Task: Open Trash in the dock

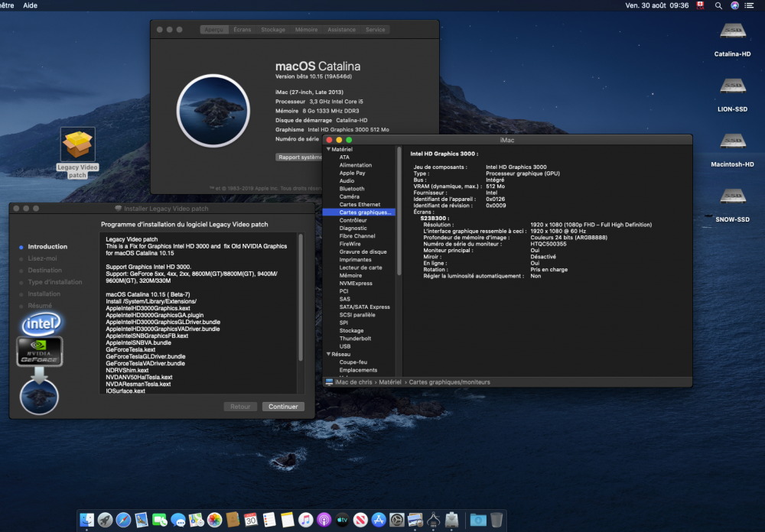Action: coord(496,520)
